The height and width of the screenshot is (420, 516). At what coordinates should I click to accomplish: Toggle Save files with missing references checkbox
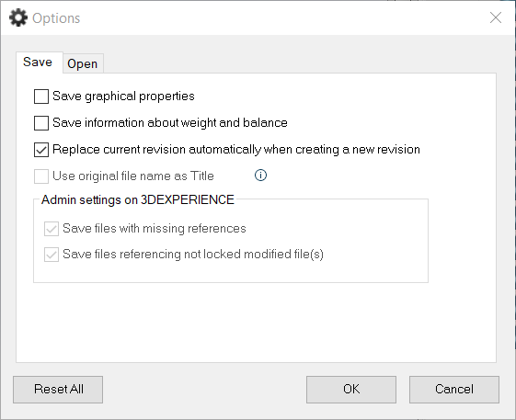(x=52, y=229)
